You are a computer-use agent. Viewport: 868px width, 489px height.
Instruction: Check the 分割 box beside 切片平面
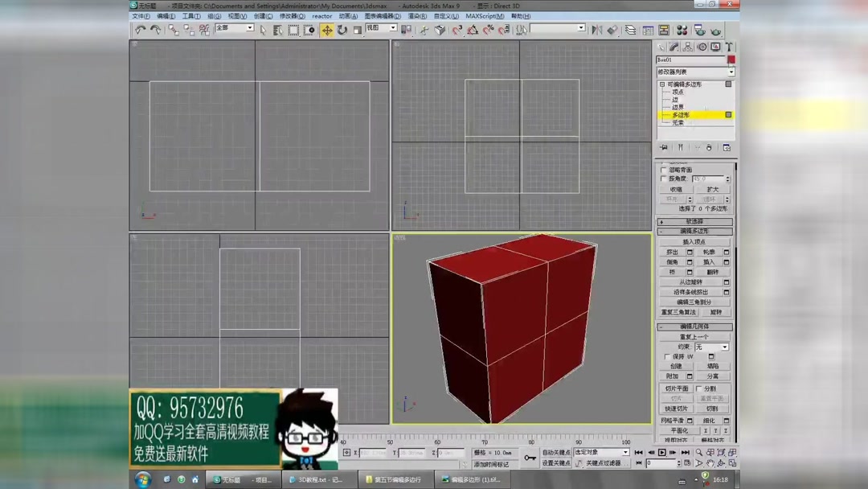click(697, 388)
